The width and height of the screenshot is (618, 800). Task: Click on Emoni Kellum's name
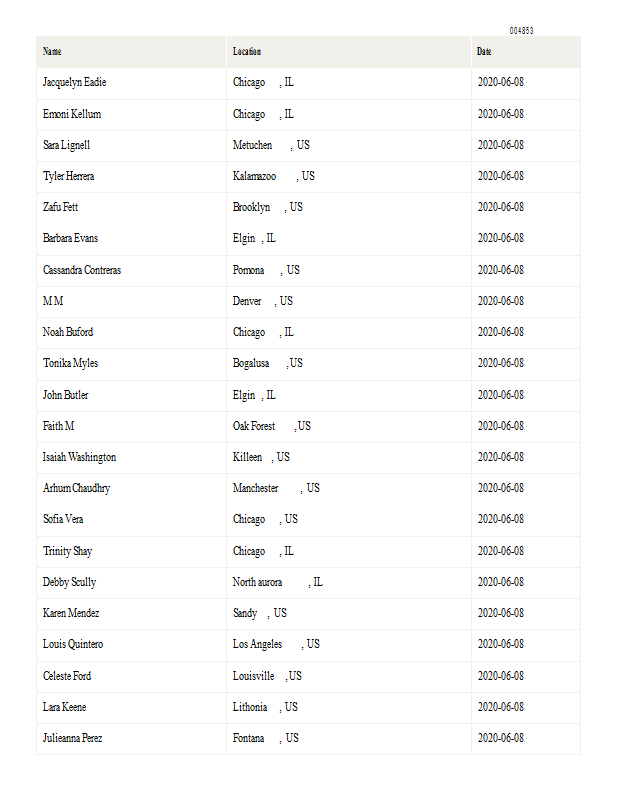coord(72,114)
